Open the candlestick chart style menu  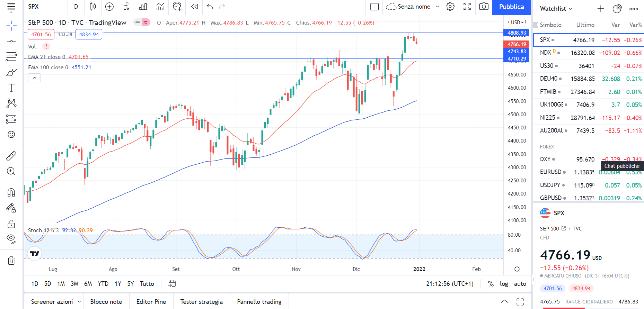[x=93, y=7]
